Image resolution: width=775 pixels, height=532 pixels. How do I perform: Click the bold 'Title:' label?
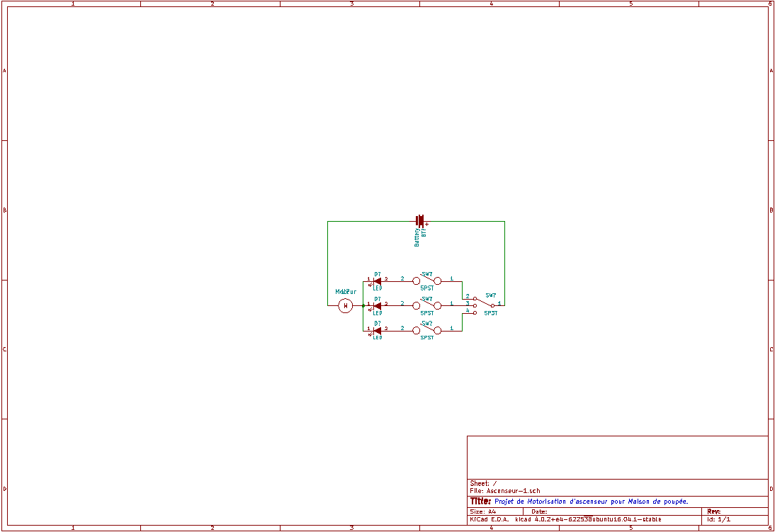(x=480, y=502)
